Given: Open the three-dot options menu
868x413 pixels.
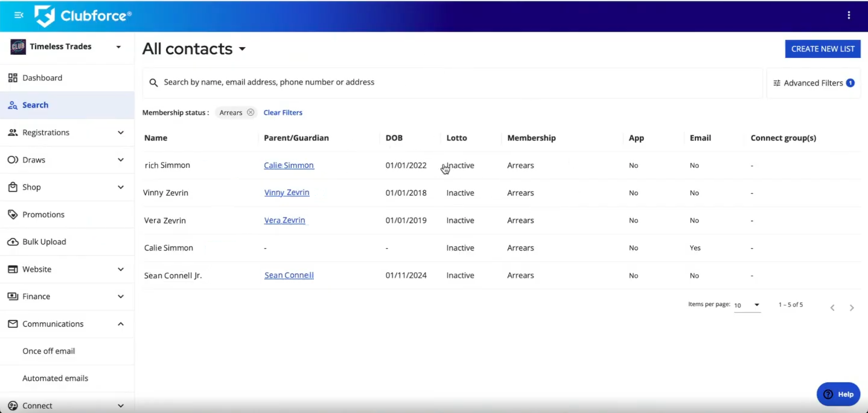Looking at the screenshot, I should click(x=849, y=16).
